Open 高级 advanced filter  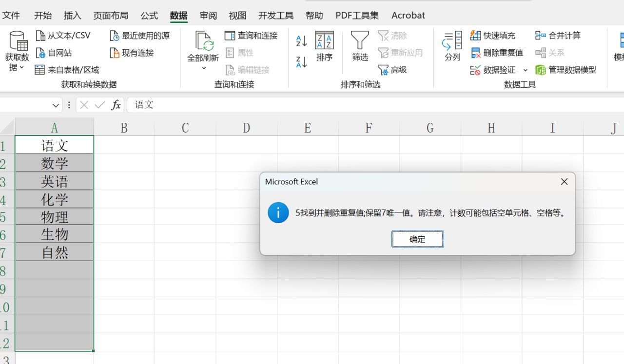point(392,70)
